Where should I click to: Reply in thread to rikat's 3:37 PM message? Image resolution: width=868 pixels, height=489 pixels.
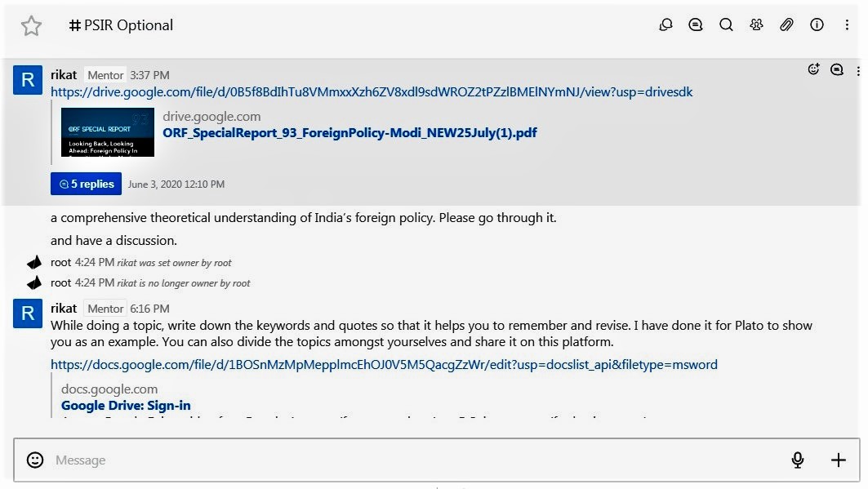pos(837,70)
